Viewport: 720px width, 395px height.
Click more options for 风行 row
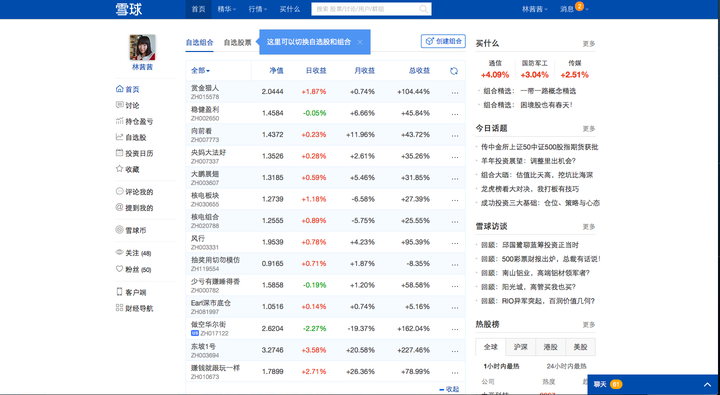click(455, 243)
